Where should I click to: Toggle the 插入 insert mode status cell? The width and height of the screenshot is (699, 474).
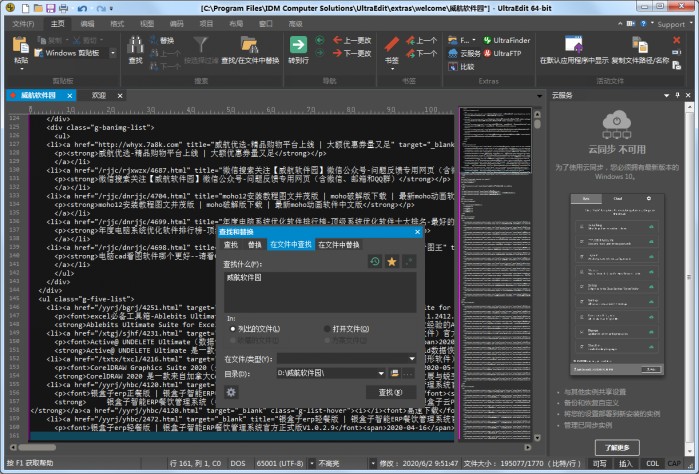(625, 463)
